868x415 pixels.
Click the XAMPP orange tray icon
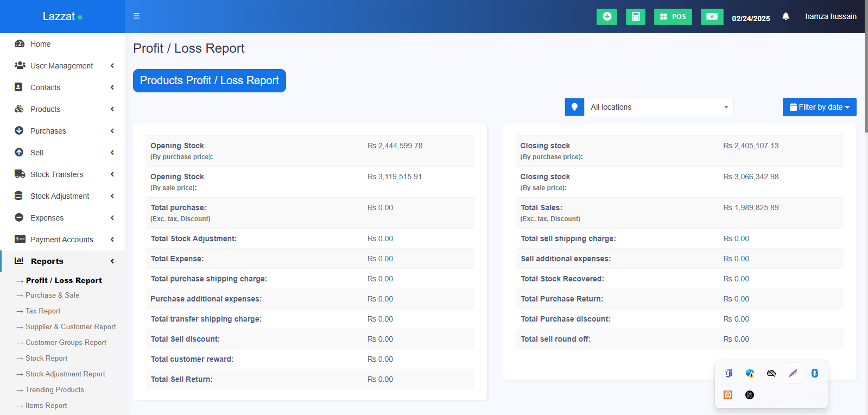(728, 395)
